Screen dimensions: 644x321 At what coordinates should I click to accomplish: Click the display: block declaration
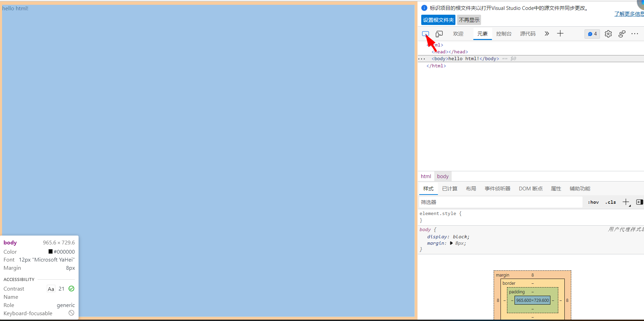point(448,237)
